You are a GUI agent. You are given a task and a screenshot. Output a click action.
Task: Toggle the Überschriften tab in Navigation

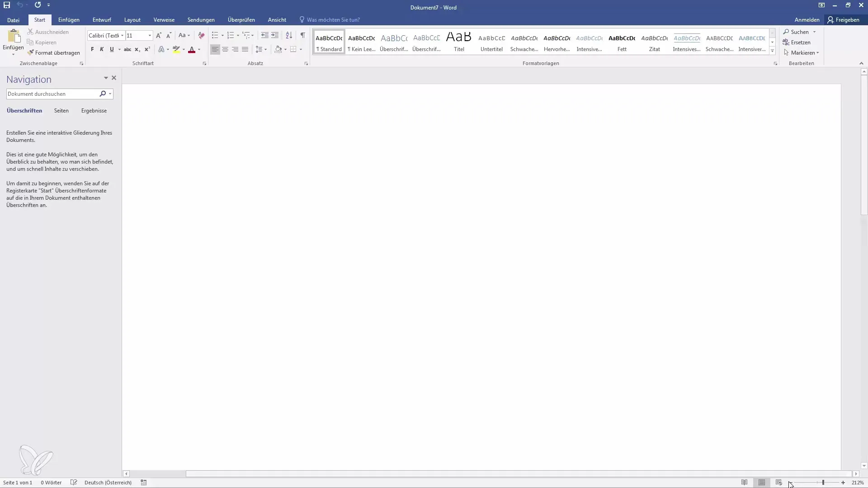[x=24, y=110]
